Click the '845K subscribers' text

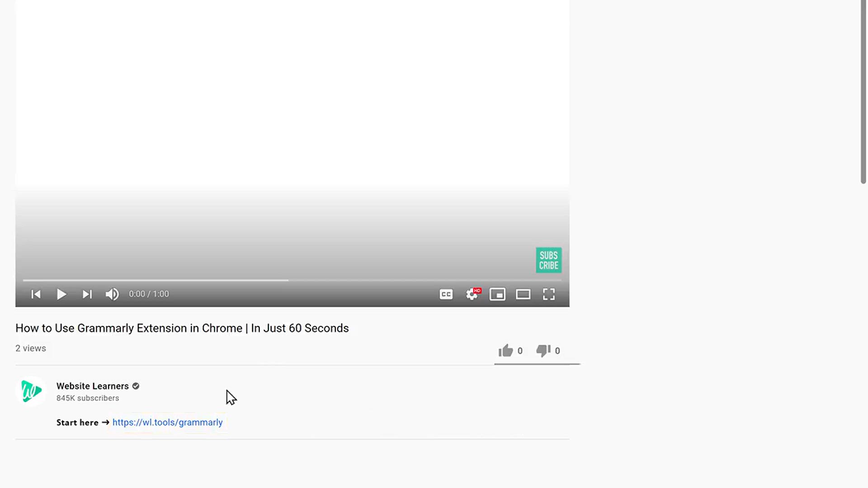coord(88,398)
